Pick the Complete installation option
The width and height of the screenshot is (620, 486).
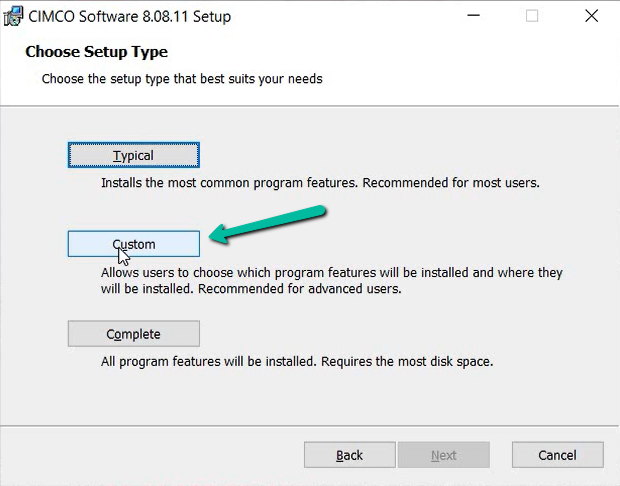tap(134, 334)
